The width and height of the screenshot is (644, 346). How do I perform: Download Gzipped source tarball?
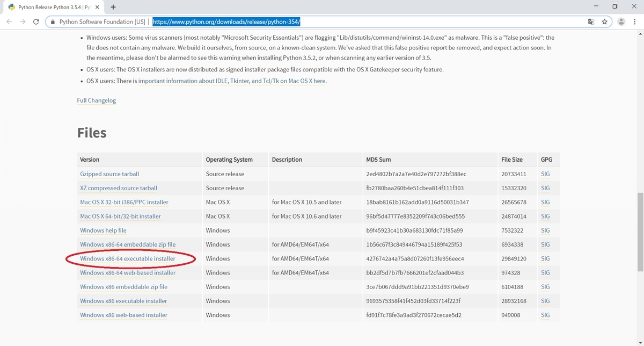coord(109,174)
